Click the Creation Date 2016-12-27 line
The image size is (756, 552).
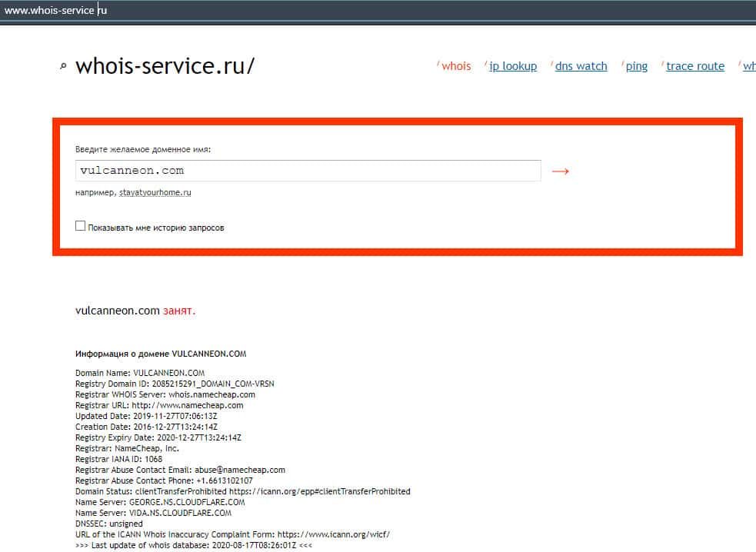point(146,427)
